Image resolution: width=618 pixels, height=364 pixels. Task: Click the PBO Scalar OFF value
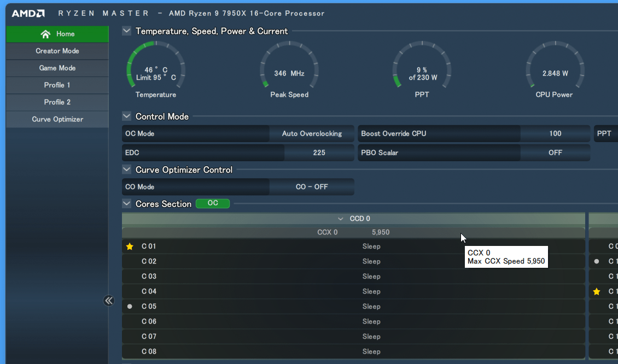[555, 152]
